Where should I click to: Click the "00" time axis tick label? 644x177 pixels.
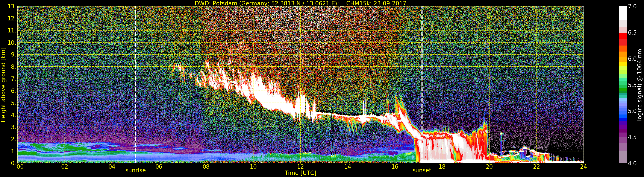tap(20, 167)
